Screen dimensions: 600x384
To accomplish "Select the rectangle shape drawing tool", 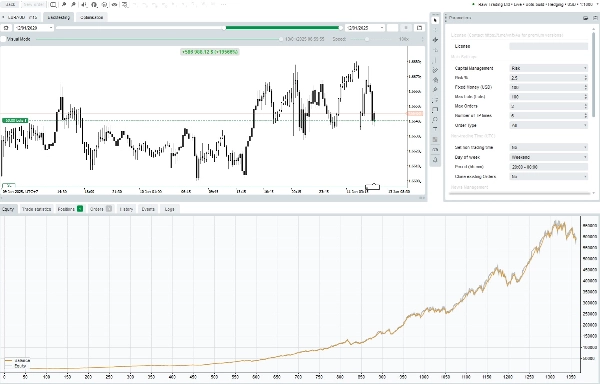I will click(x=435, y=109).
